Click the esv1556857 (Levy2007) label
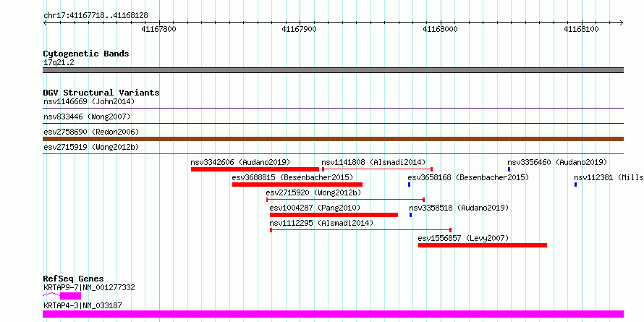This screenshot has height=322, width=644. [463, 238]
